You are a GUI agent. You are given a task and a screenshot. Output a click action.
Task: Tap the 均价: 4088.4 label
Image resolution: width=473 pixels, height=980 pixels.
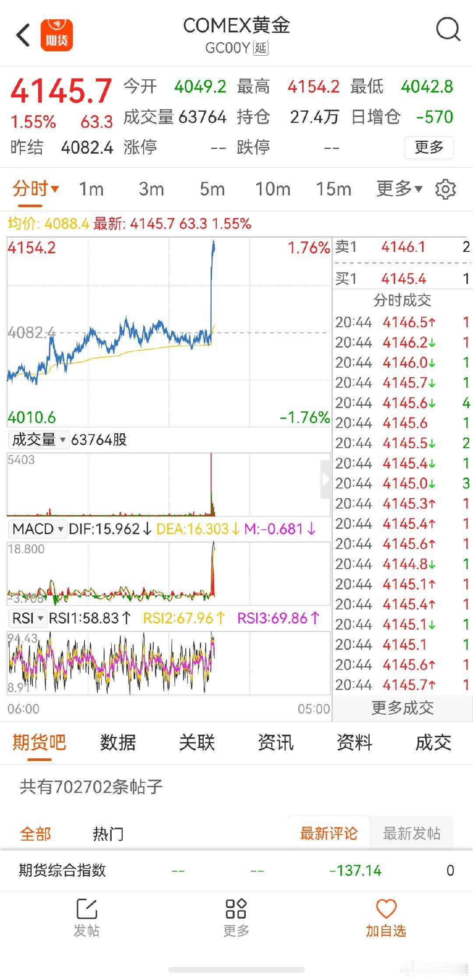[x=48, y=224]
